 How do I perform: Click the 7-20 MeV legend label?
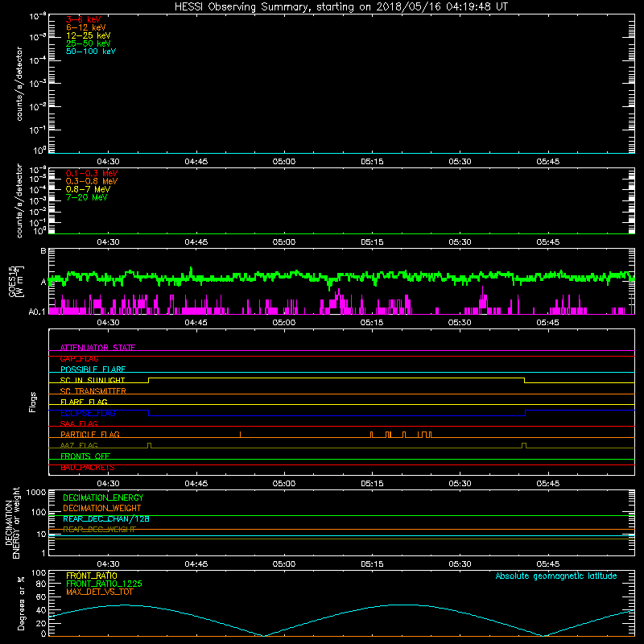coord(86,197)
